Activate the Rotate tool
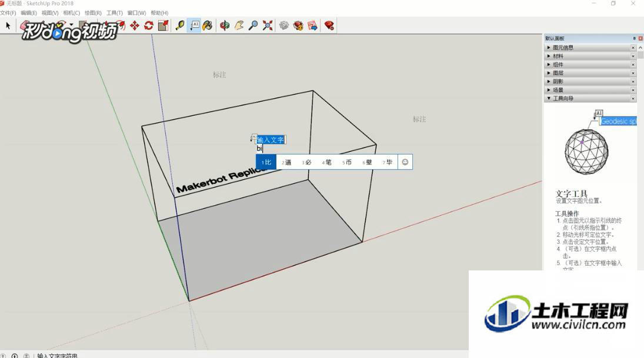The width and height of the screenshot is (644, 358). 148,25
